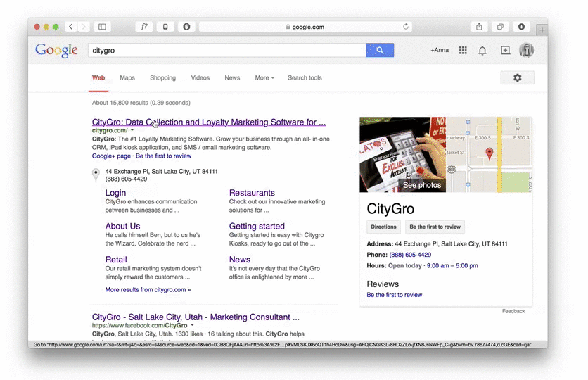588x380 pixels.
Task: Click the Google+ share plus-box icon
Action: 506,50
